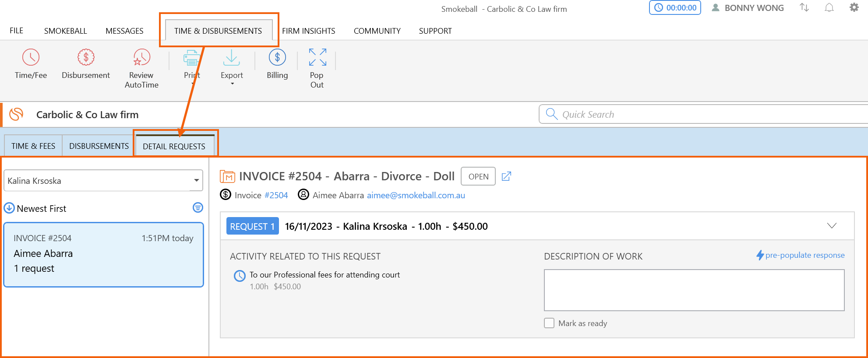The image size is (868, 358).
Task: Click the Description of Work text box
Action: (694, 290)
